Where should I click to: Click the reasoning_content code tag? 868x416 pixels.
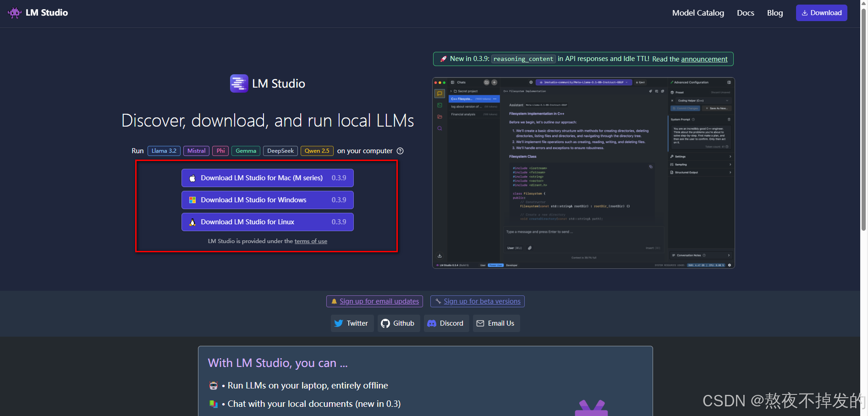coord(523,59)
